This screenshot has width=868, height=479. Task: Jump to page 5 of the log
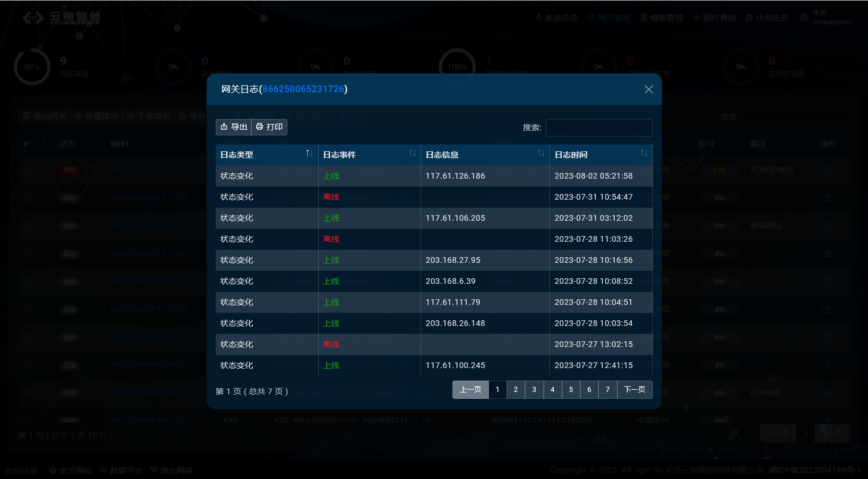click(x=571, y=390)
